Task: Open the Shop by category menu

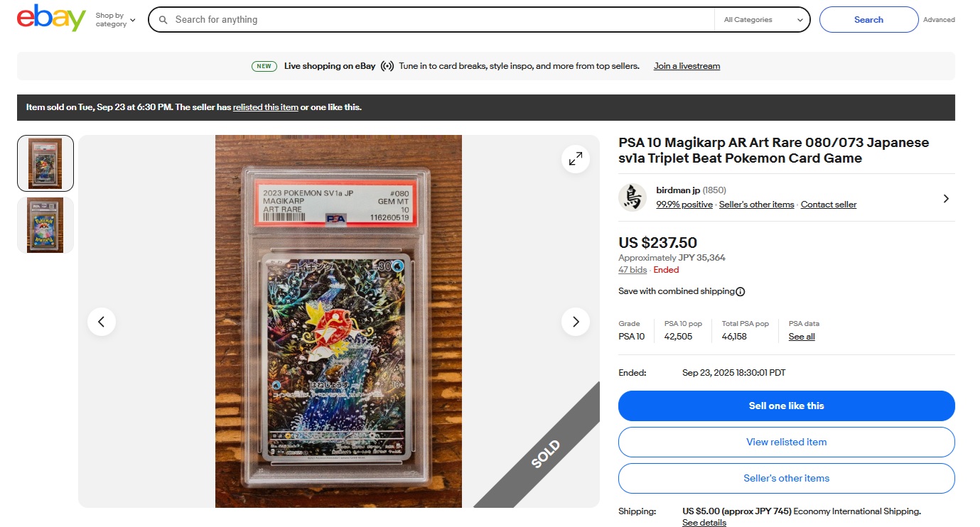Action: (x=115, y=20)
